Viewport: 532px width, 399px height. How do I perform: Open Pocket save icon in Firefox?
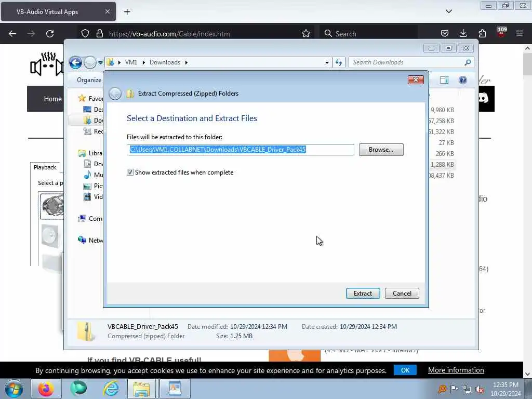click(445, 34)
